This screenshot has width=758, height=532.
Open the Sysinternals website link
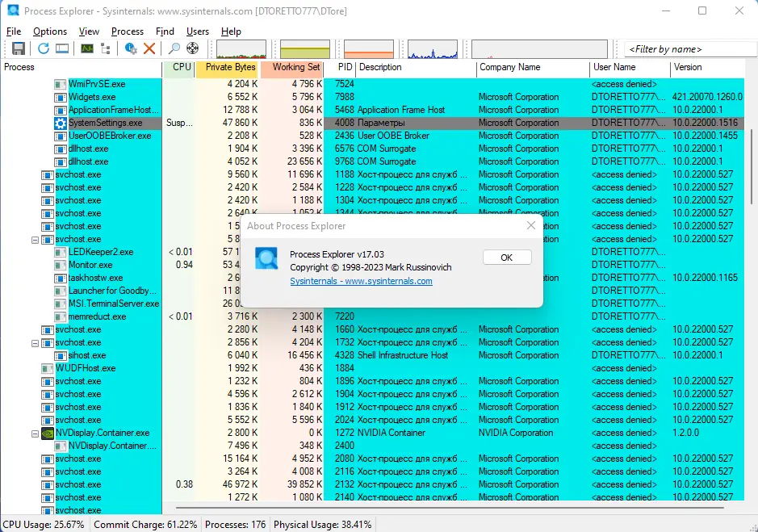361,281
